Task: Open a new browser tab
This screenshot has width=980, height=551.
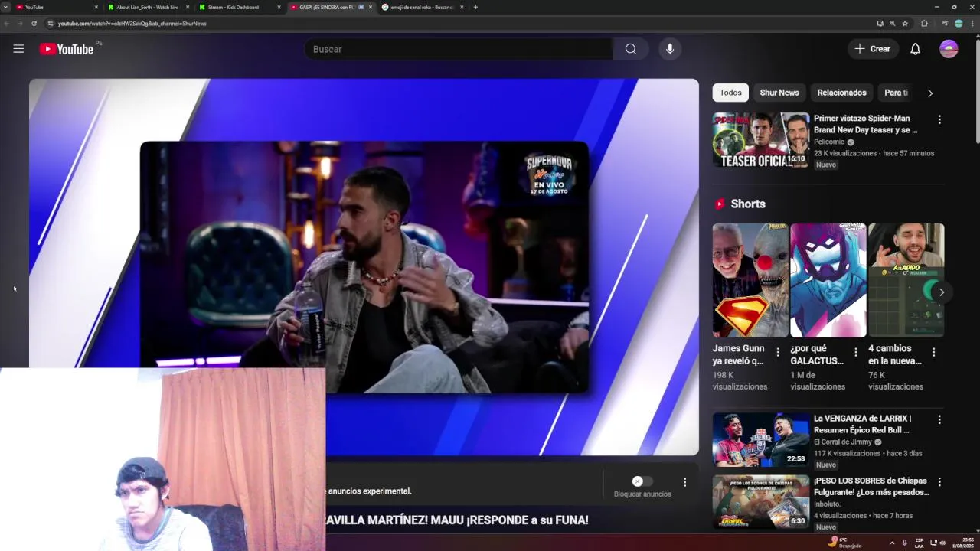Action: pos(475,7)
